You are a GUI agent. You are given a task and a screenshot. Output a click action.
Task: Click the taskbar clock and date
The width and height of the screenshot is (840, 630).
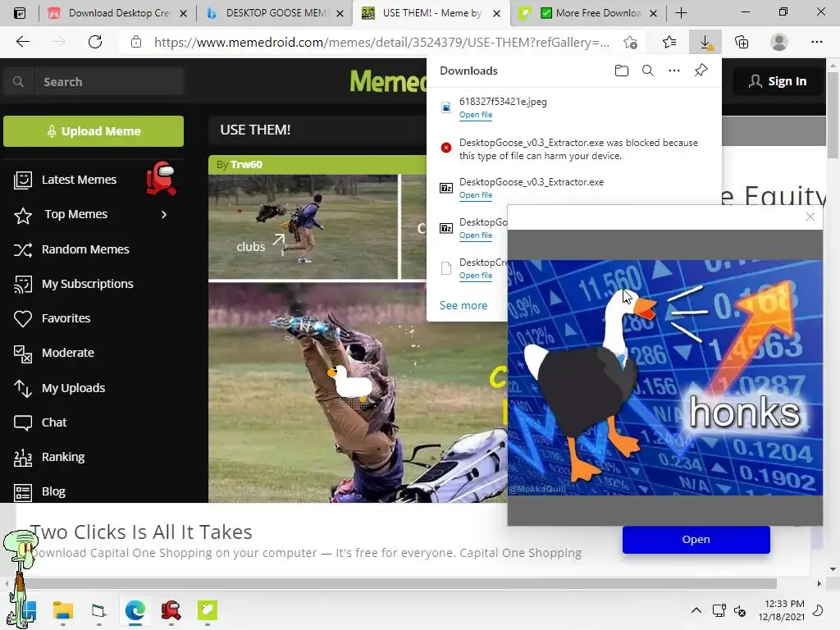click(x=781, y=610)
